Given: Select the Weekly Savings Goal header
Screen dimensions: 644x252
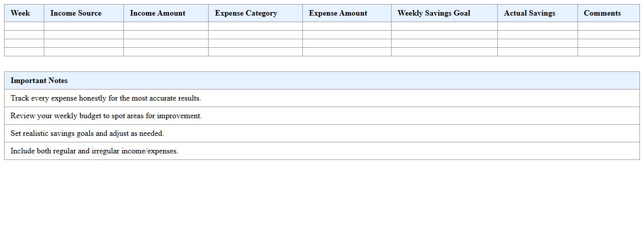Looking at the screenshot, I should pos(433,13).
